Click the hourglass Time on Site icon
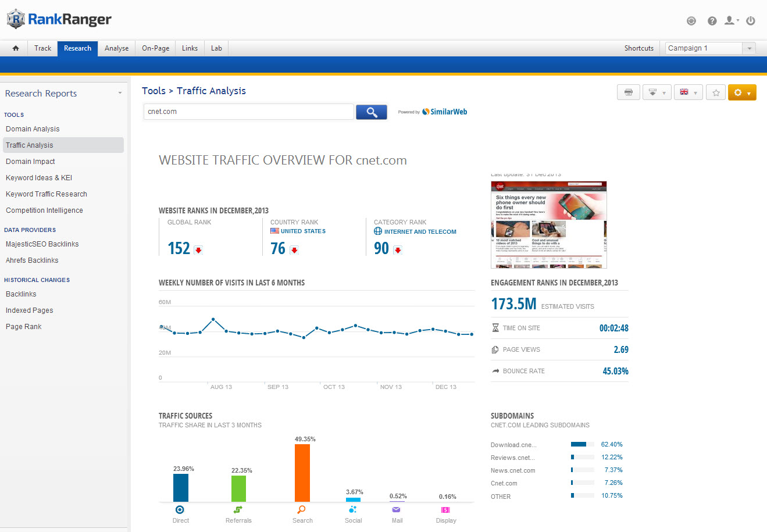This screenshot has height=532, width=767. (x=495, y=328)
